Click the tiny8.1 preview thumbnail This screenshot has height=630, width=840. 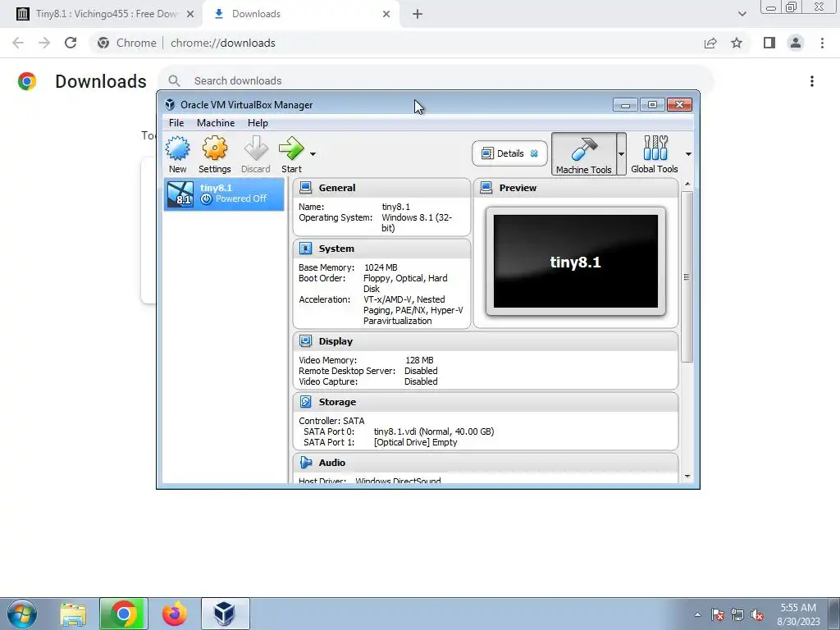576,262
